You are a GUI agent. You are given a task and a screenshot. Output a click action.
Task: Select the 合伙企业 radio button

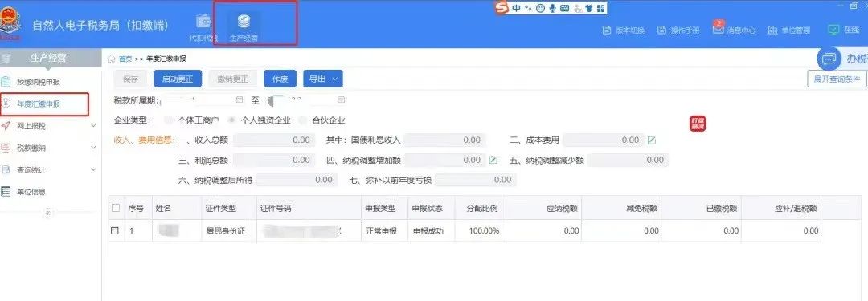click(302, 120)
